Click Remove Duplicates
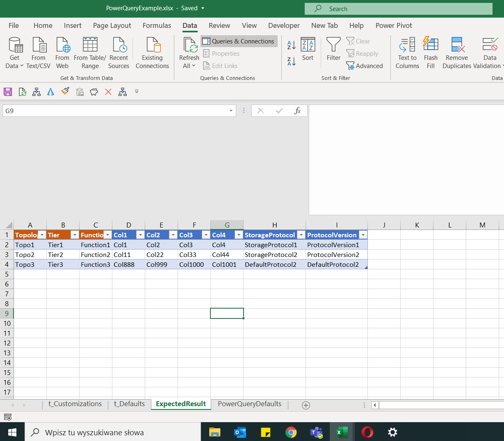Screen dimensions: 504x441 457,53
